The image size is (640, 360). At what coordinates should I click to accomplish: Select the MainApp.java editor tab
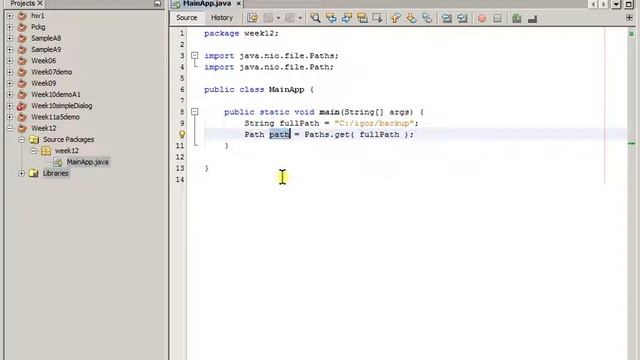click(x=207, y=4)
